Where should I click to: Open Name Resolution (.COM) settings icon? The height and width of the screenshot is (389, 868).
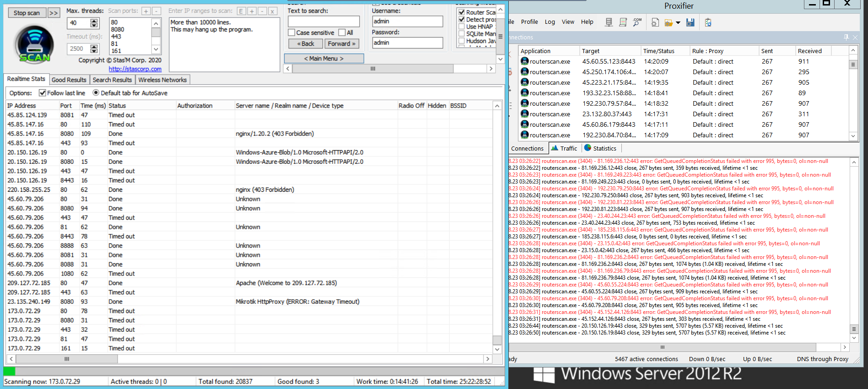[637, 22]
